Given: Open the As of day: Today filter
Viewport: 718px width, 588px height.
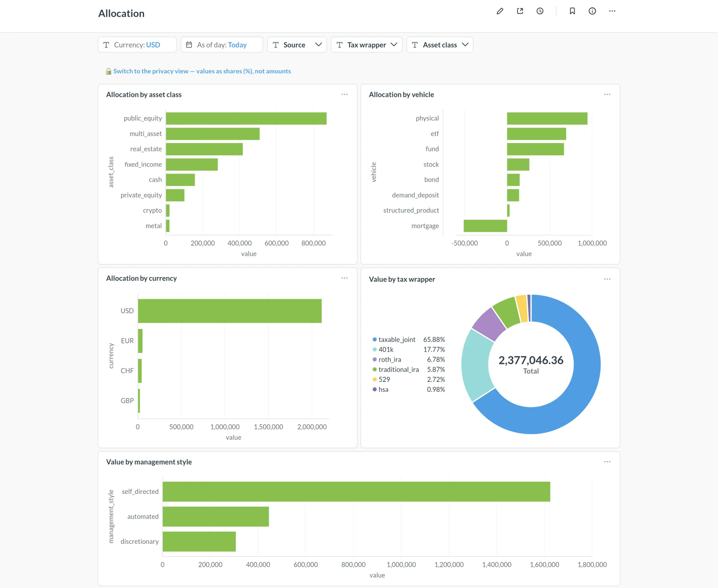Looking at the screenshot, I should point(222,45).
